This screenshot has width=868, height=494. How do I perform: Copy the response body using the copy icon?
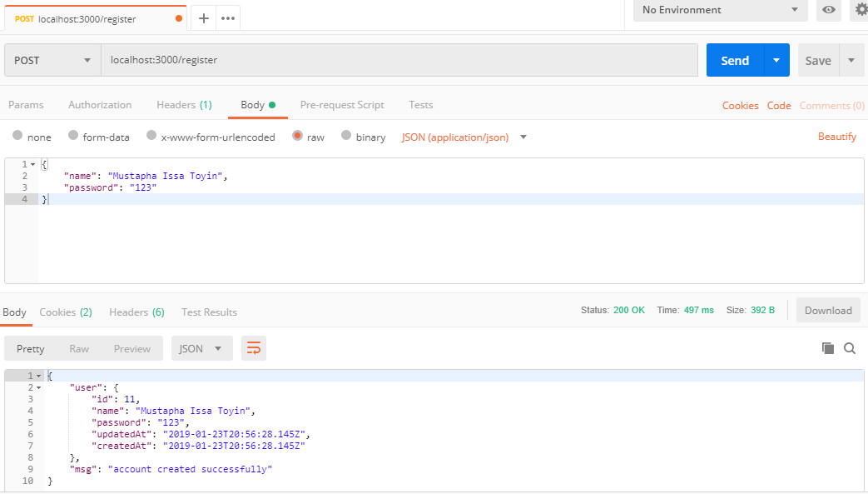[826, 347]
